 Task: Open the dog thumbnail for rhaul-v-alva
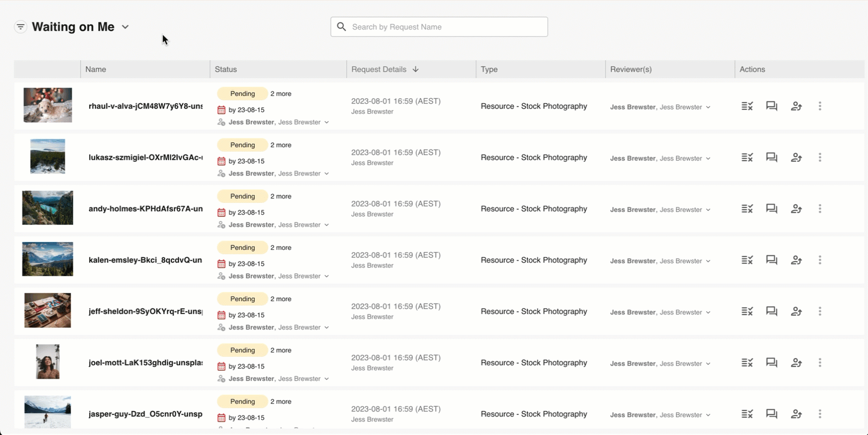pos(47,105)
